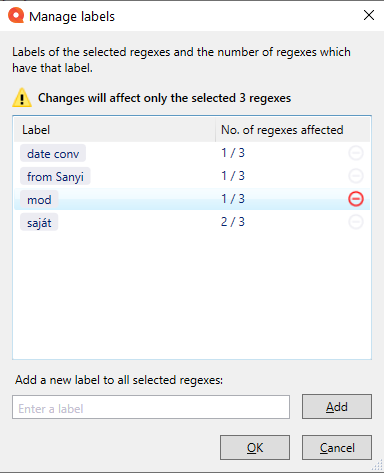384x473 pixels.
Task: Select the saját label chip
Action: pos(39,222)
